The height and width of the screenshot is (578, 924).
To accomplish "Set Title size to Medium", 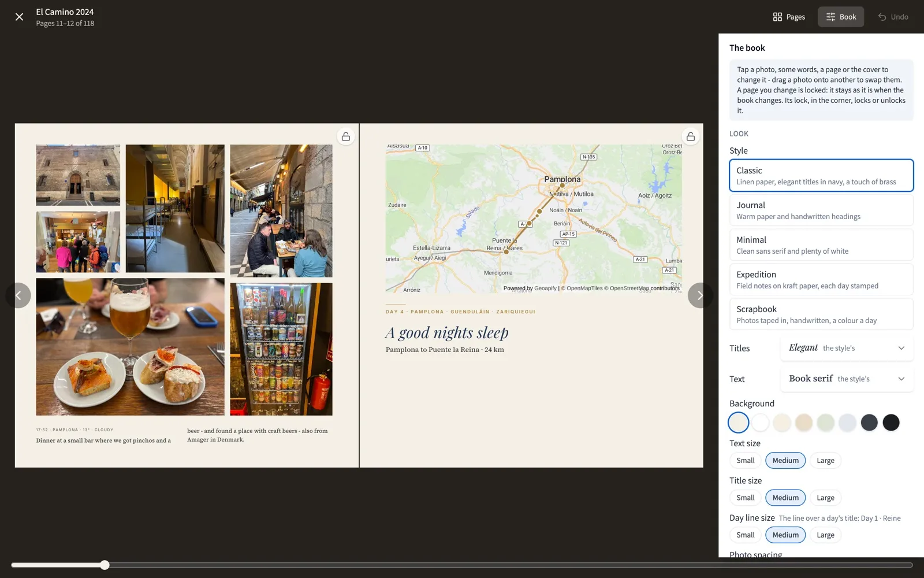I will [785, 498].
